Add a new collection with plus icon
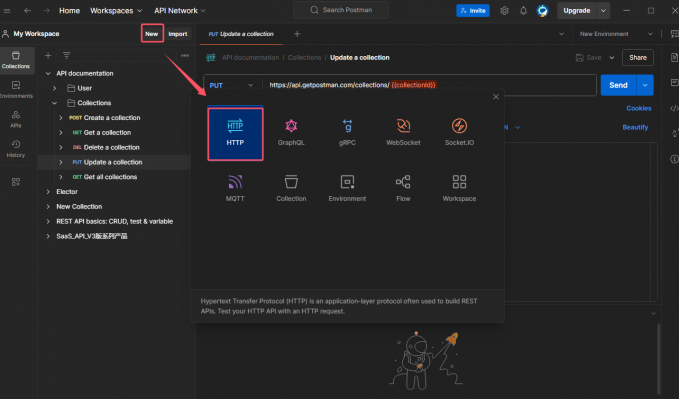The width and height of the screenshot is (679, 399). click(48, 55)
